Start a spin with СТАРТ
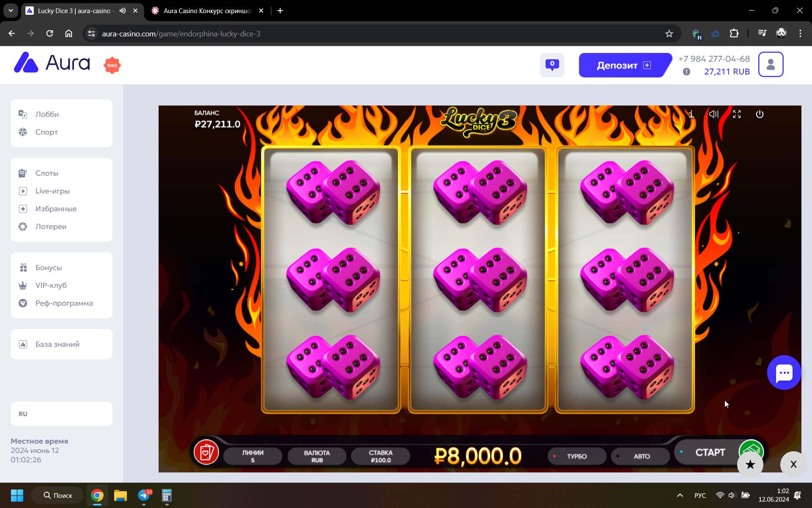The width and height of the screenshot is (812, 508). (710, 452)
